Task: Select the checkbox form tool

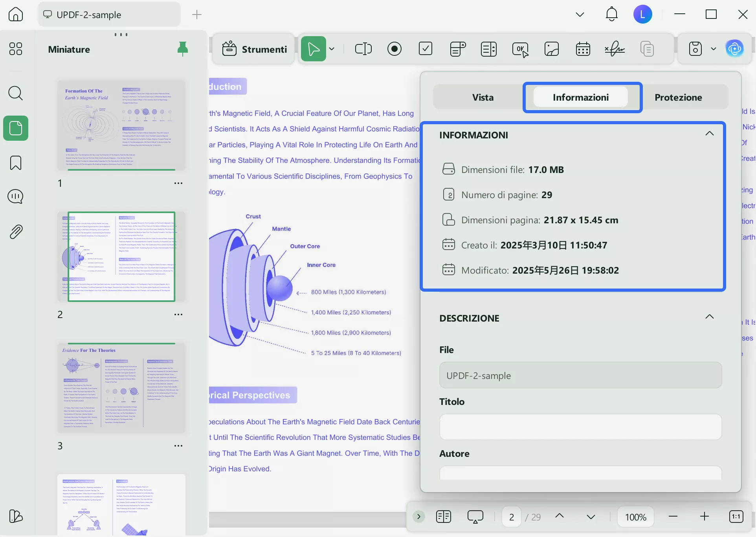Action: tap(426, 49)
